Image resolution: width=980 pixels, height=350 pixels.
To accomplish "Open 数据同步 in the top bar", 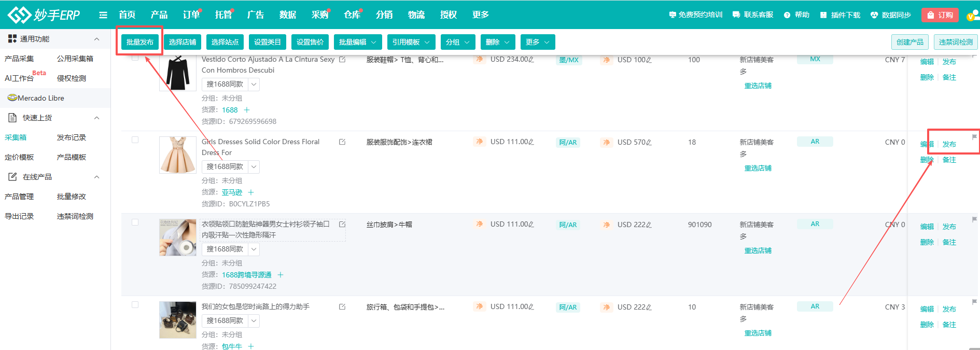I will pos(890,15).
